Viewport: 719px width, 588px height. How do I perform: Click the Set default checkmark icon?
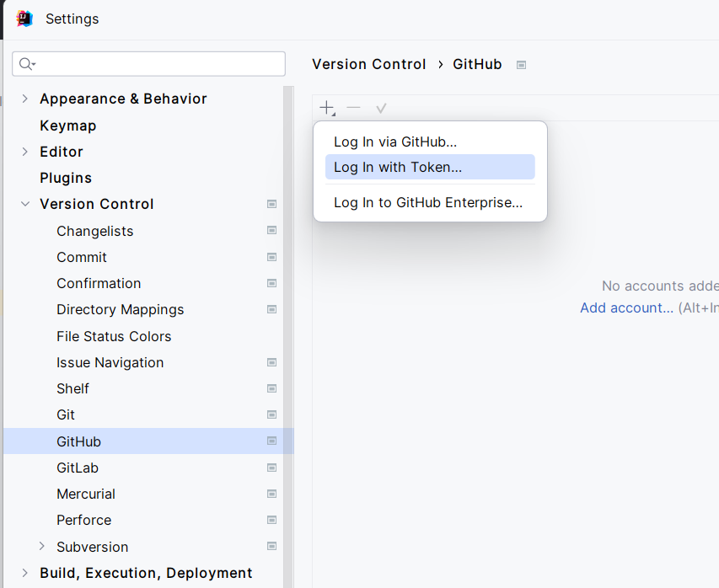pyautogui.click(x=381, y=109)
